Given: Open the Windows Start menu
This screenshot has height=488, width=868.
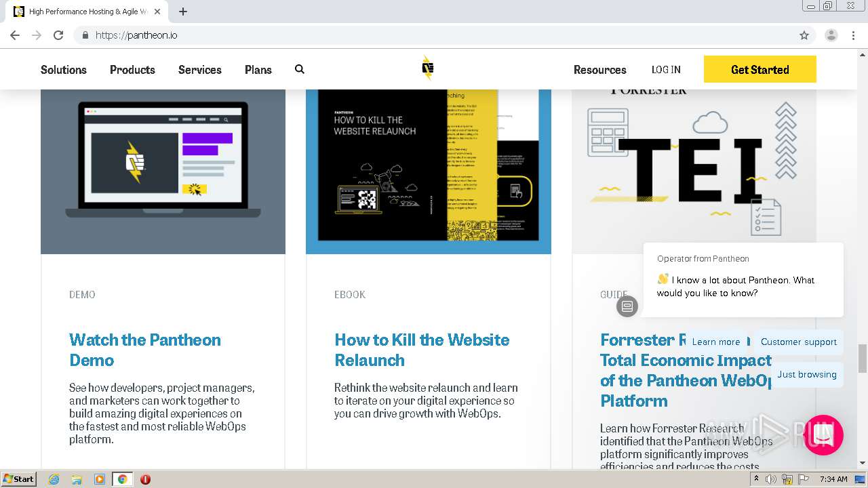Looking at the screenshot, I should [x=19, y=479].
